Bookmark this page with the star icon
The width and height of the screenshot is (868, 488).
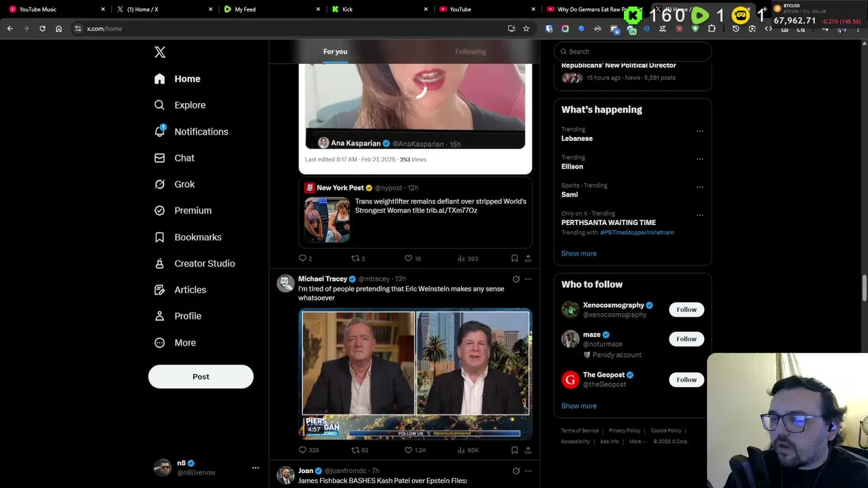526,28
